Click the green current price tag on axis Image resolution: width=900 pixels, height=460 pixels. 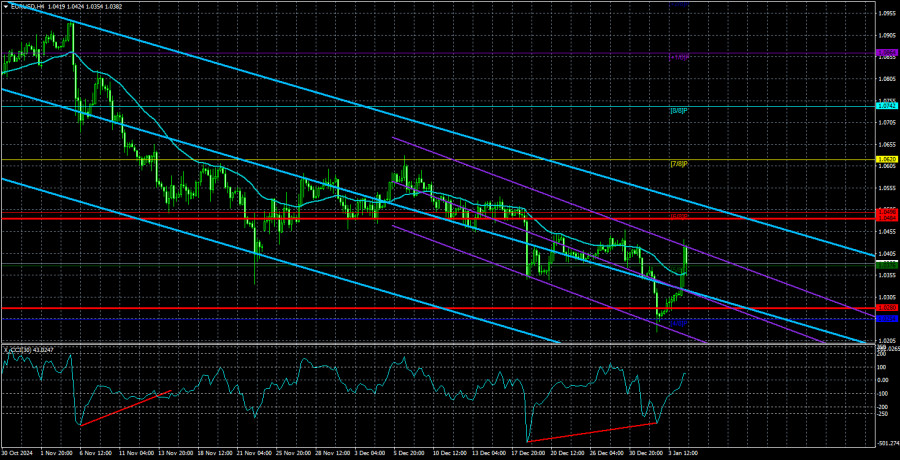point(886,265)
